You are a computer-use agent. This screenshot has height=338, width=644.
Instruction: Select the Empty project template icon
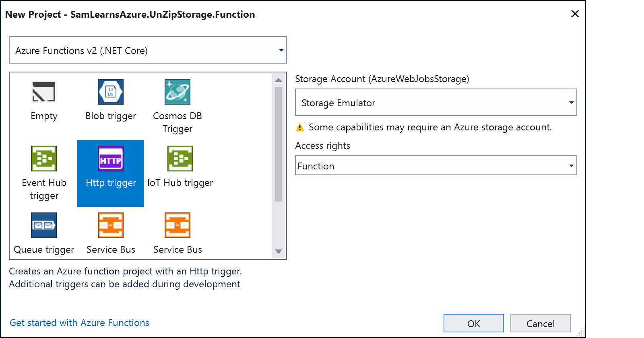click(x=44, y=92)
